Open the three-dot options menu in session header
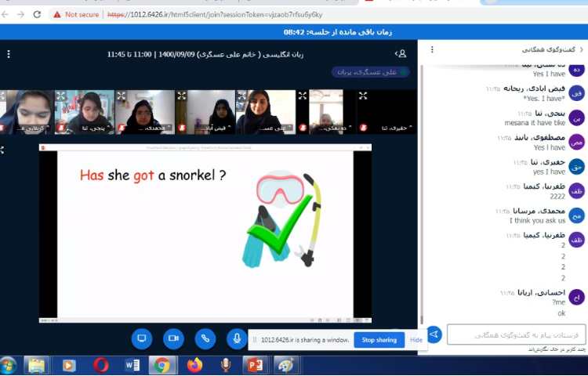 coord(9,54)
